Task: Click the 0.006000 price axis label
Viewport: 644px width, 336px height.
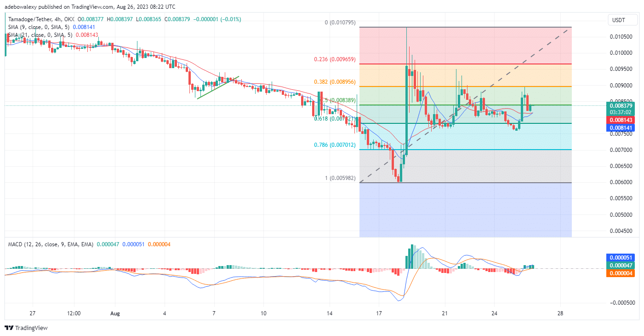Action: [x=621, y=182]
